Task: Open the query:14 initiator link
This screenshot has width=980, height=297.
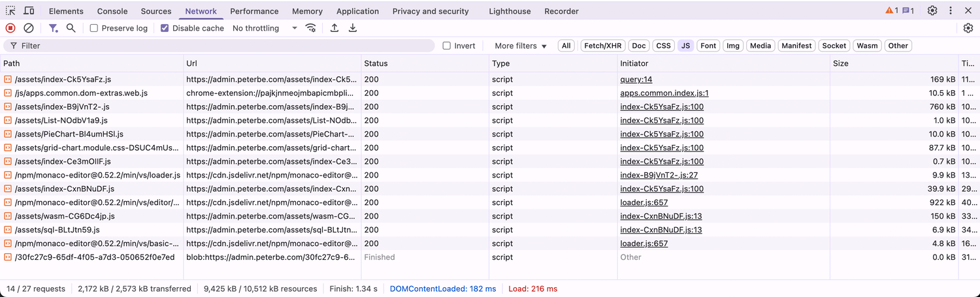Action: click(636, 80)
